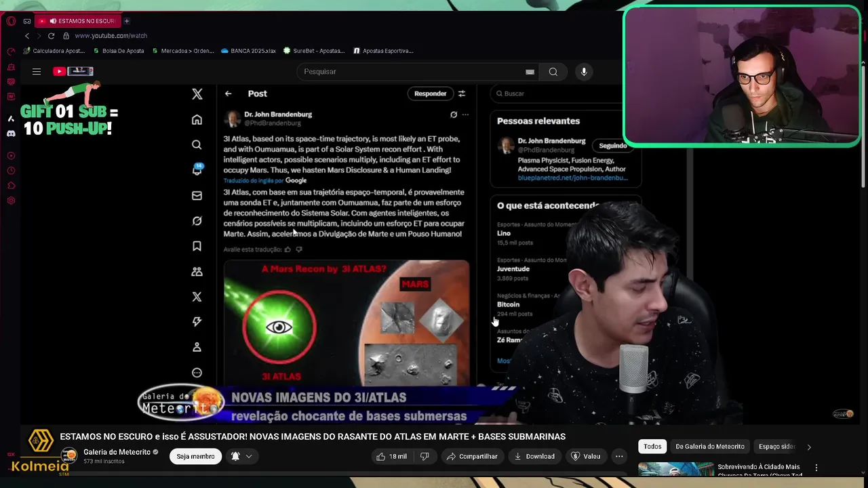Click the youtube.com address bar

tap(111, 36)
